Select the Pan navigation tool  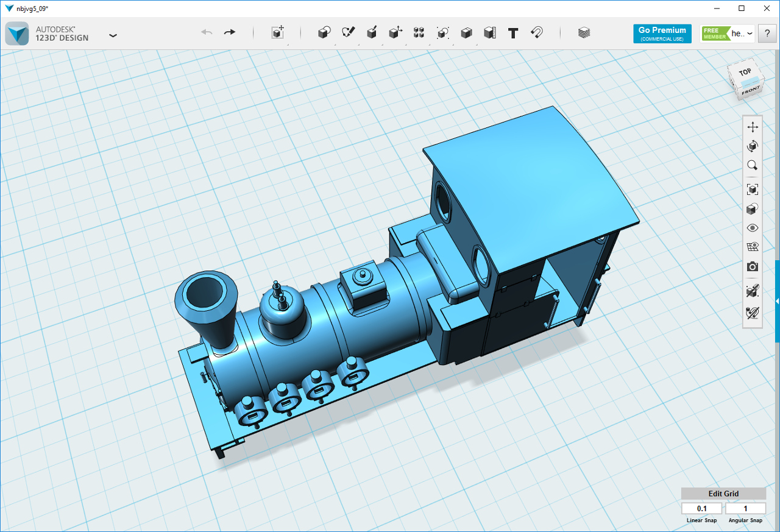click(753, 127)
